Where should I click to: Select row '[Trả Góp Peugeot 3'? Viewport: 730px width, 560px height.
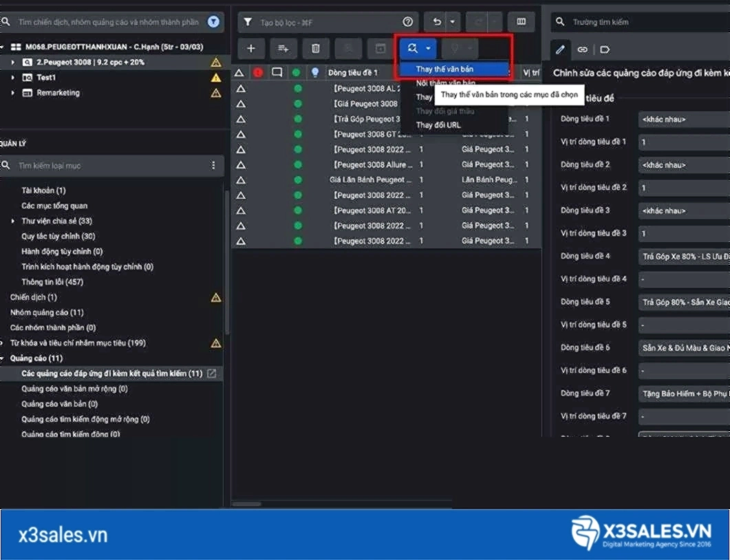[387, 119]
